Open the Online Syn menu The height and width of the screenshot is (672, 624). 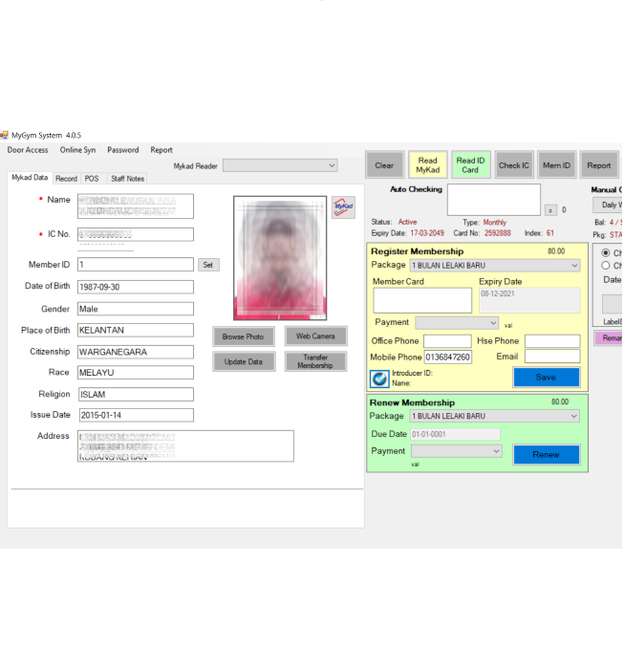click(x=77, y=150)
